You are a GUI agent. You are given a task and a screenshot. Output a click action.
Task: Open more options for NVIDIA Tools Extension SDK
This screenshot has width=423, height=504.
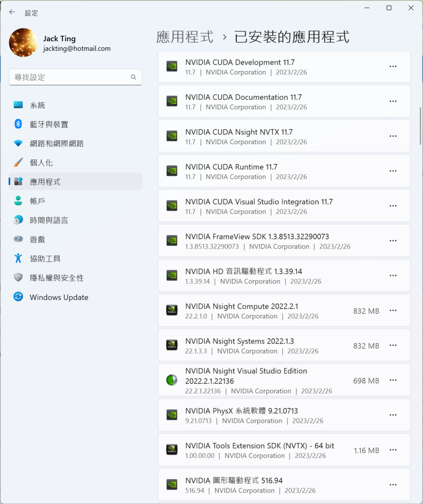393,450
